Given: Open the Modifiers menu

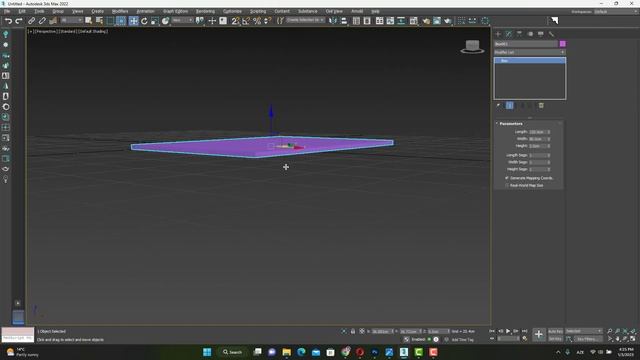Looking at the screenshot, I should 120,11.
